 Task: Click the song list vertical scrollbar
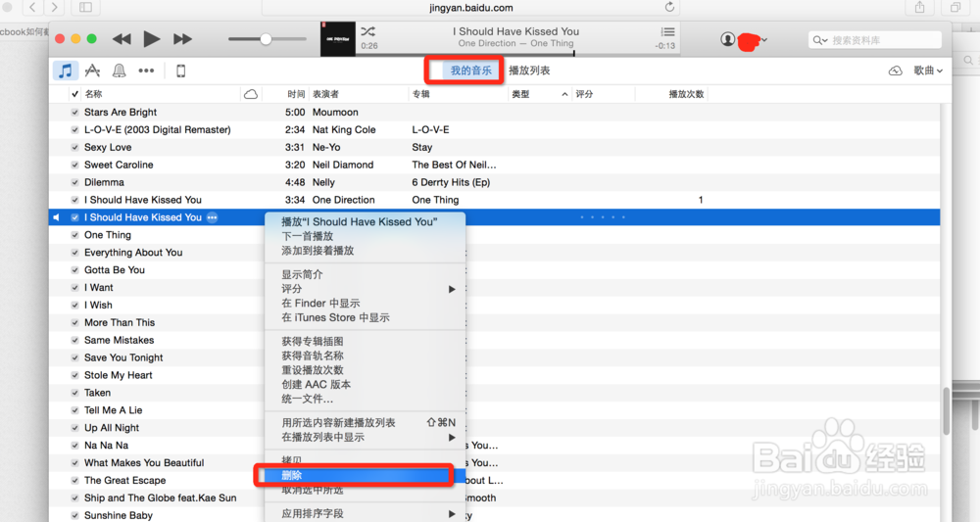point(946,411)
